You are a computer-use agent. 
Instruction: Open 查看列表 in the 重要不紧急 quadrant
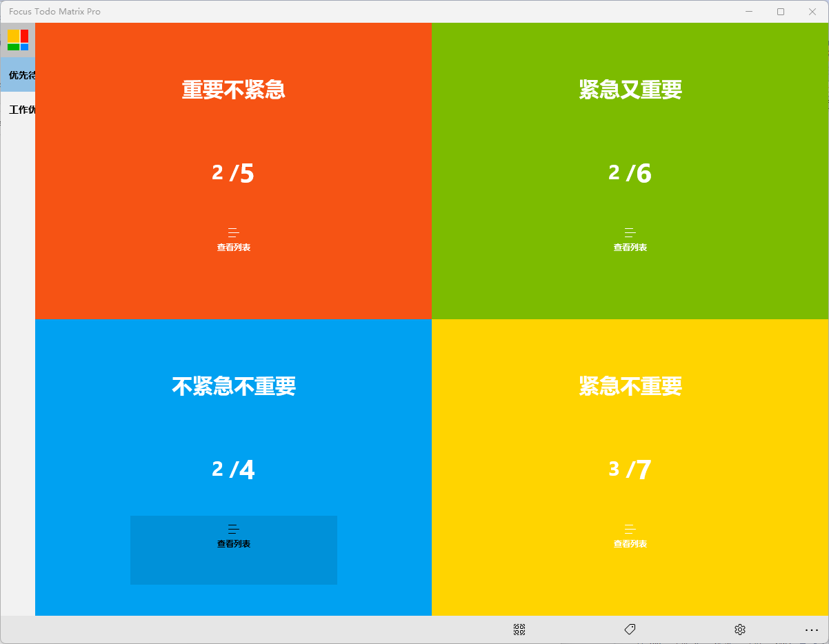coord(233,246)
